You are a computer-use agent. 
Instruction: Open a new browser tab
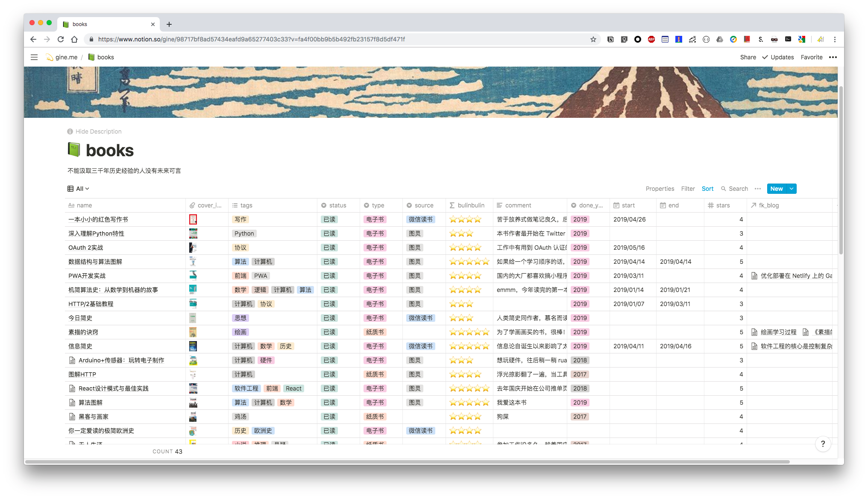(169, 24)
